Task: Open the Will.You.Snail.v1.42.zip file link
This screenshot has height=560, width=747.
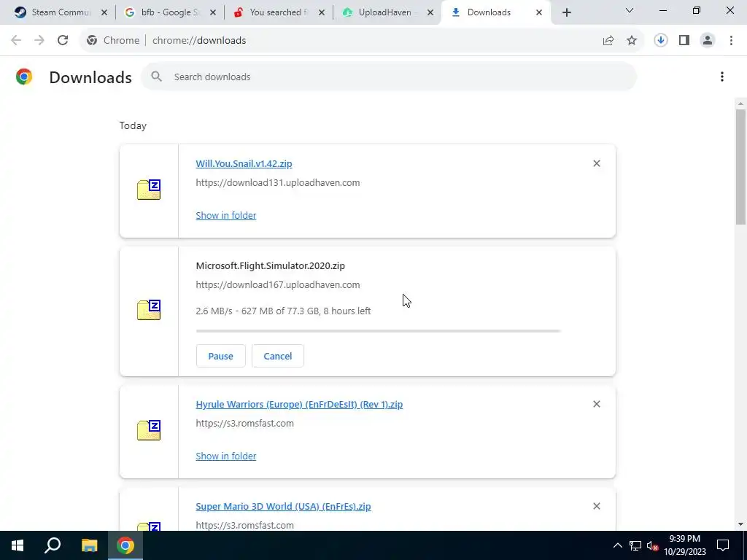Action: 244,163
